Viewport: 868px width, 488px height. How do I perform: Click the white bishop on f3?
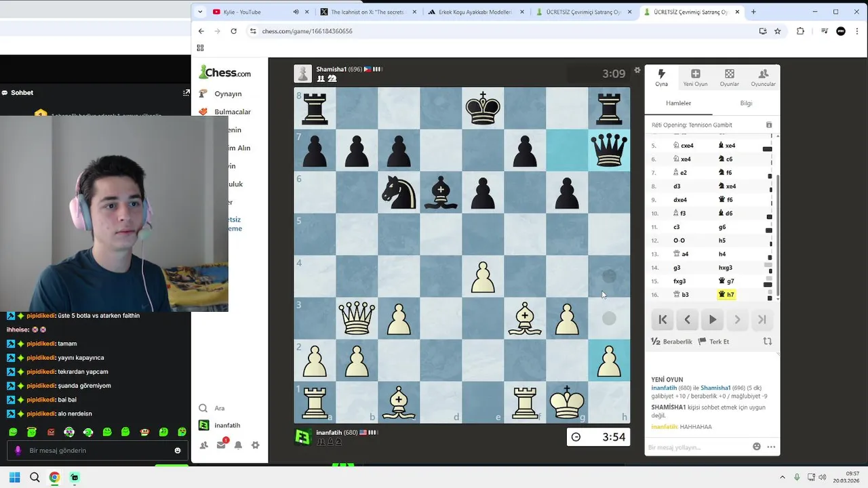pyautogui.click(x=525, y=318)
